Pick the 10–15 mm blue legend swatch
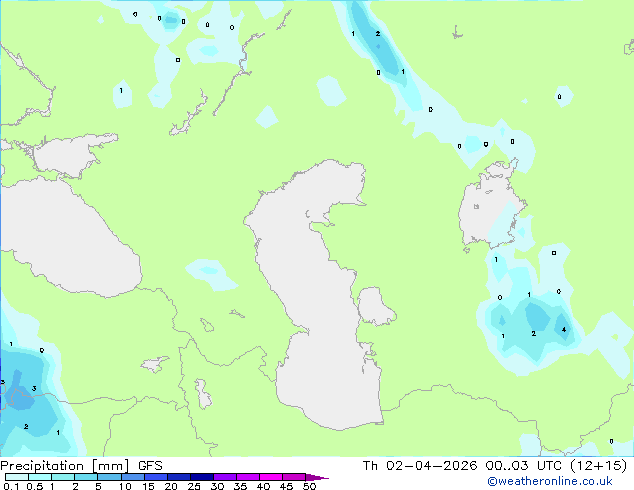 pyautogui.click(x=132, y=477)
